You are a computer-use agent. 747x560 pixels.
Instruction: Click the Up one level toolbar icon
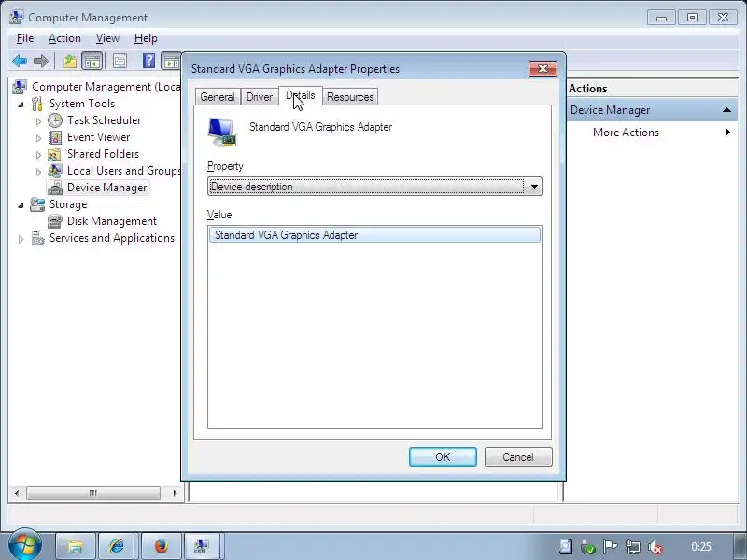coord(70,61)
